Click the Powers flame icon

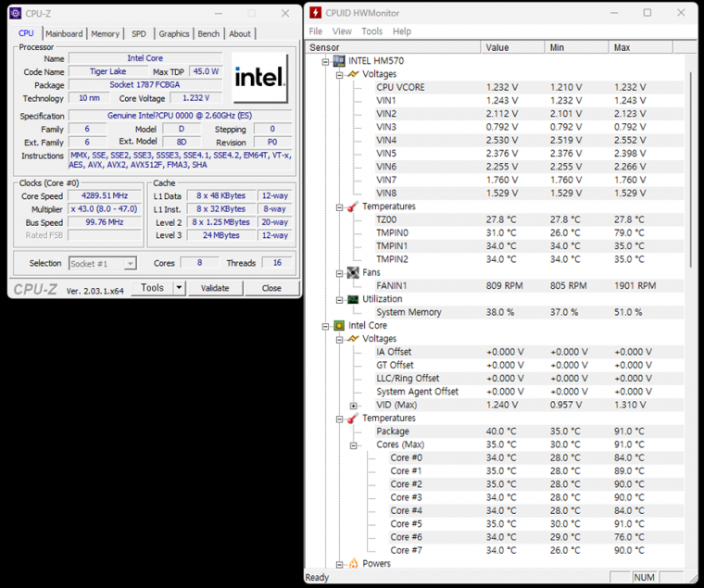[353, 563]
